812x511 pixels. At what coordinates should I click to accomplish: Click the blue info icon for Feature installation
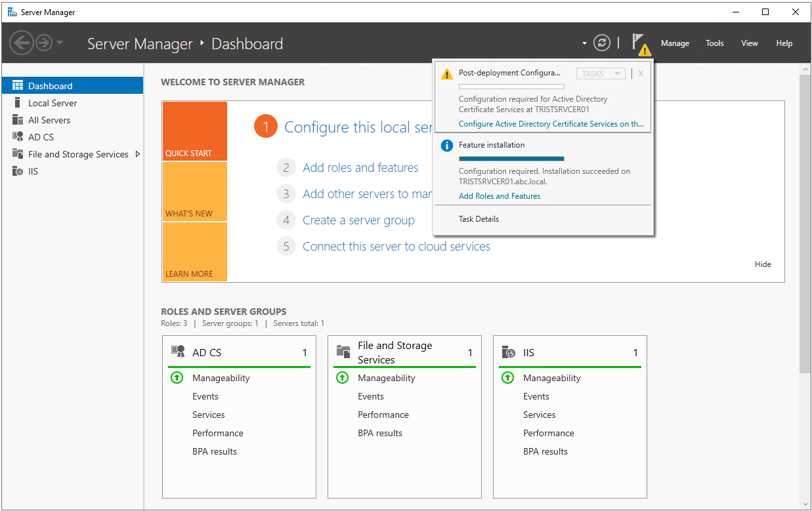point(446,145)
